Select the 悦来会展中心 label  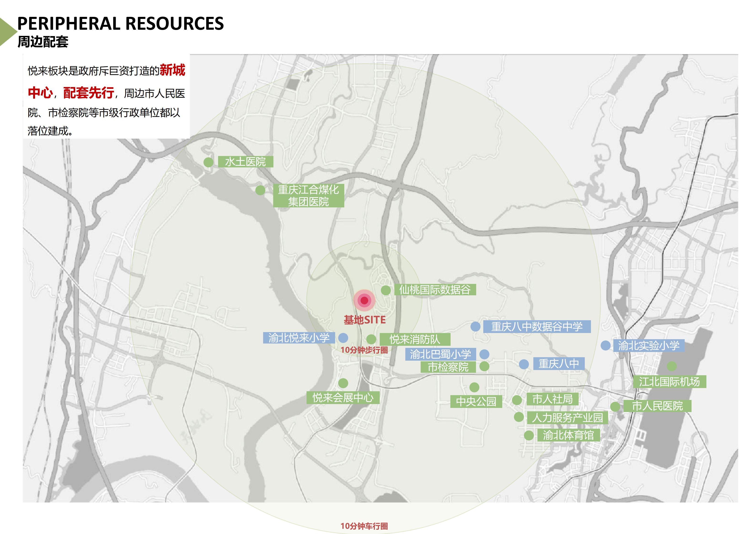click(x=343, y=397)
